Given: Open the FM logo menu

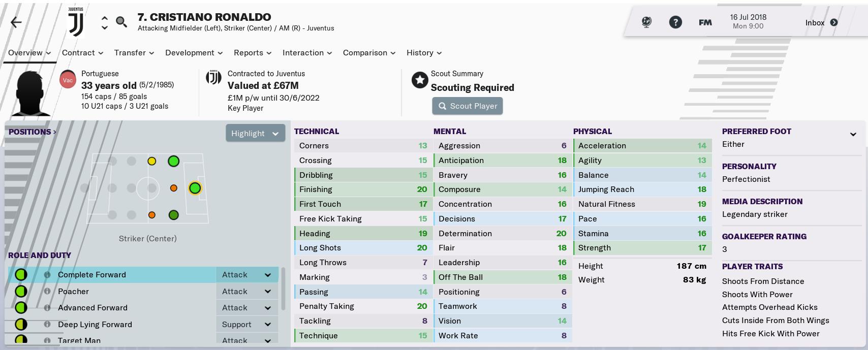Looking at the screenshot, I should [x=705, y=22].
